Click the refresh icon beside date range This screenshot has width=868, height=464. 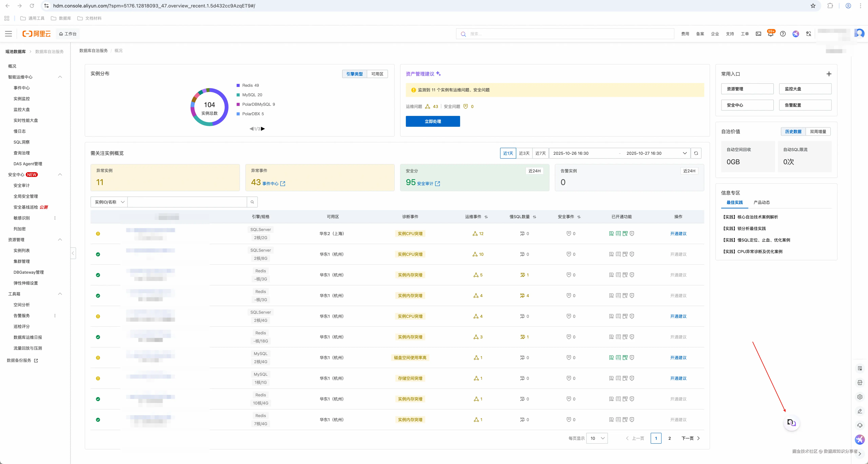pyautogui.click(x=696, y=153)
